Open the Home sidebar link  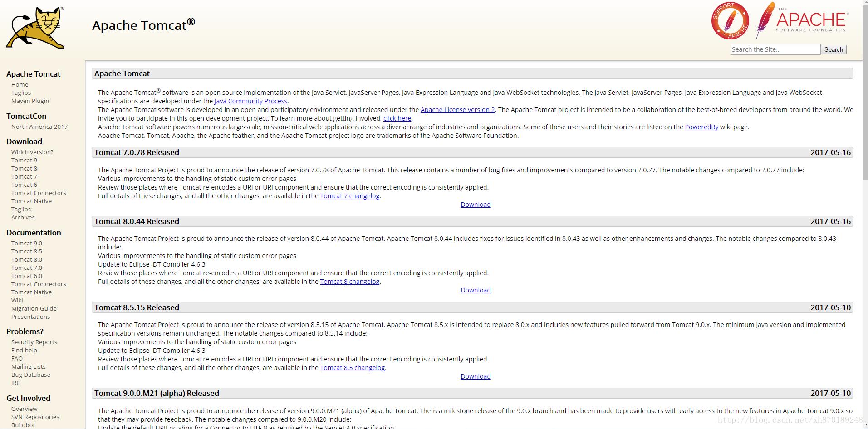pyautogui.click(x=20, y=84)
